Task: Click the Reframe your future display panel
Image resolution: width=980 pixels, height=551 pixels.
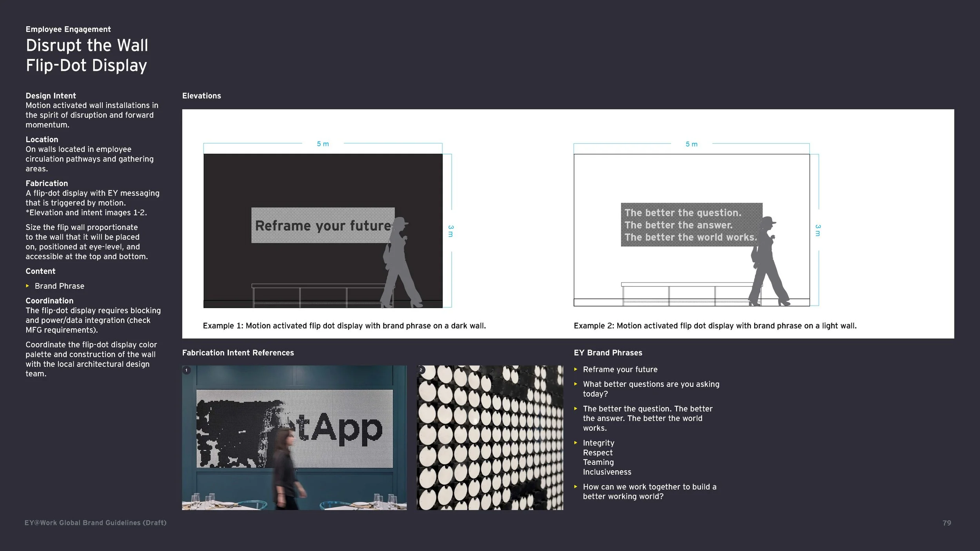Action: pyautogui.click(x=322, y=225)
